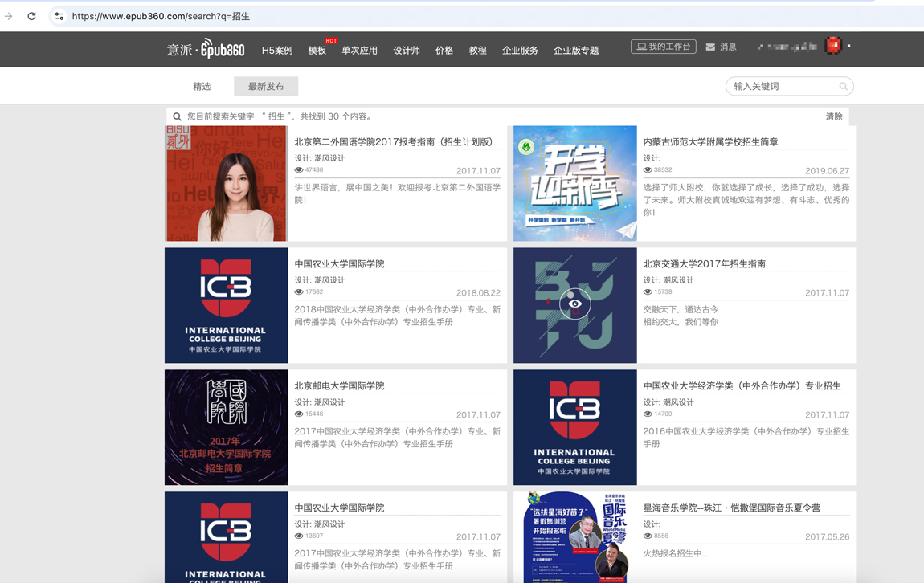Open 消息 envelope messages
Screen dimensions: 924x583
[x=722, y=47]
